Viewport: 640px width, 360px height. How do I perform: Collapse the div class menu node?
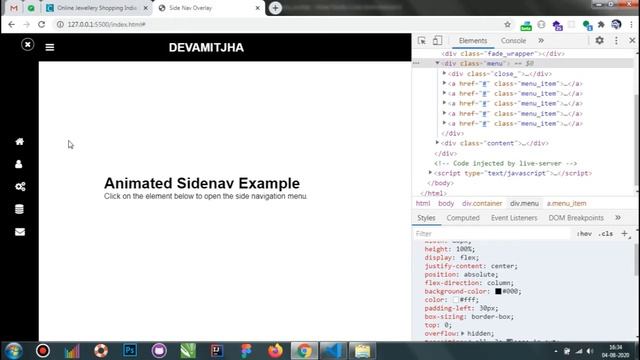coord(437,63)
